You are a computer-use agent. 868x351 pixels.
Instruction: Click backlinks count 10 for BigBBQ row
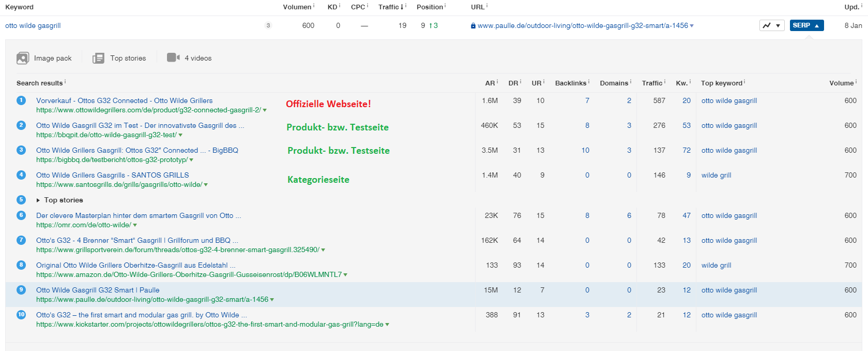pyautogui.click(x=585, y=150)
